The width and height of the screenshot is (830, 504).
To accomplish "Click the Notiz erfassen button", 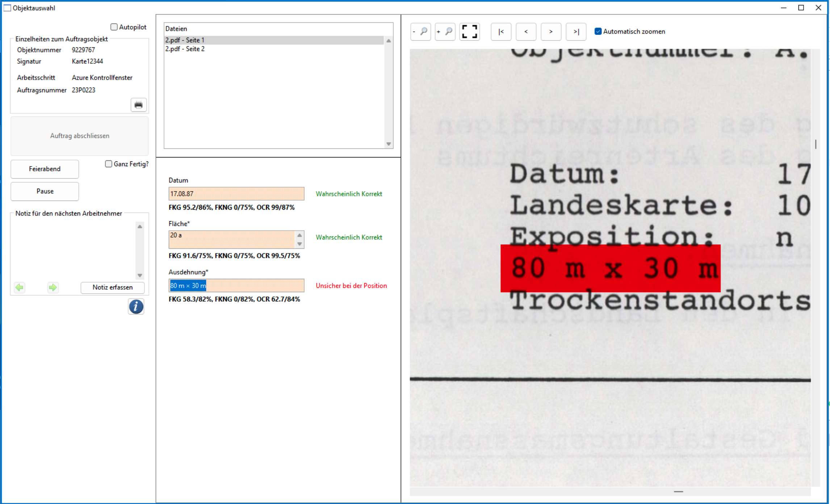I will click(112, 287).
